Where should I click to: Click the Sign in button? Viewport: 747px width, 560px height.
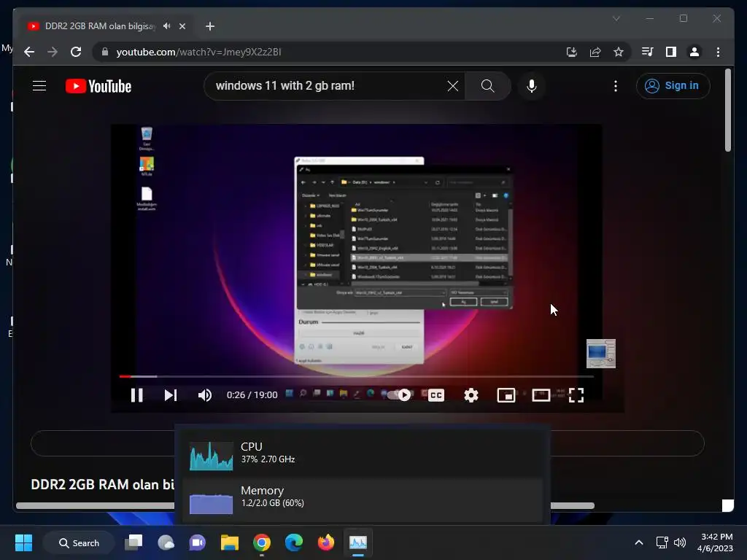[x=673, y=86]
